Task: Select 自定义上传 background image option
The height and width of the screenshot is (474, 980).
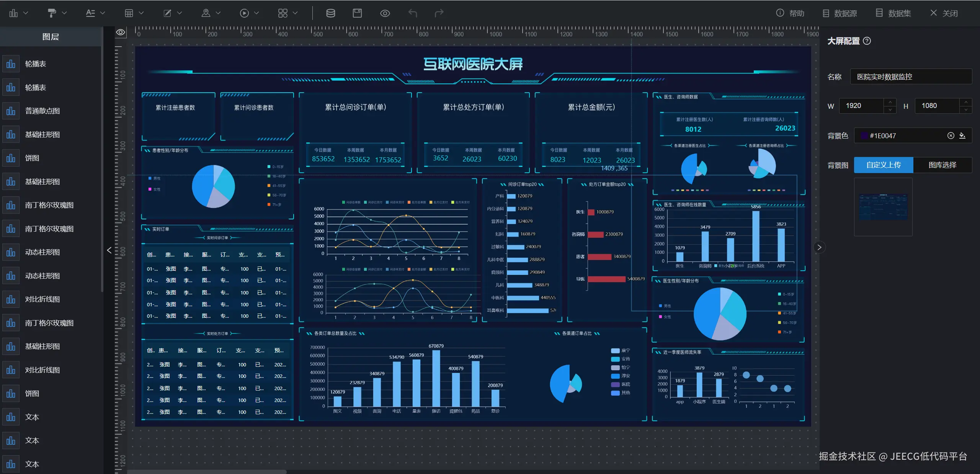Action: coord(884,165)
